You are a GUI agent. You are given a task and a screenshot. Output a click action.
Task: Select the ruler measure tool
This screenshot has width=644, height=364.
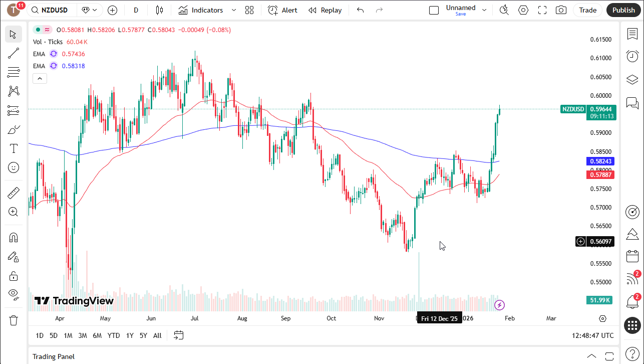pos(14,193)
